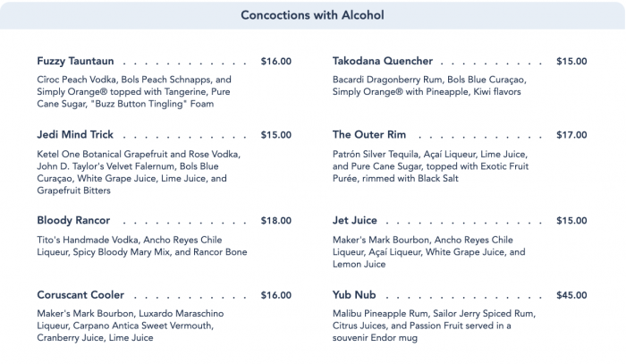626x364 pixels.
Task: Click the $17.00 Outer Rim price
Action: pyautogui.click(x=571, y=135)
